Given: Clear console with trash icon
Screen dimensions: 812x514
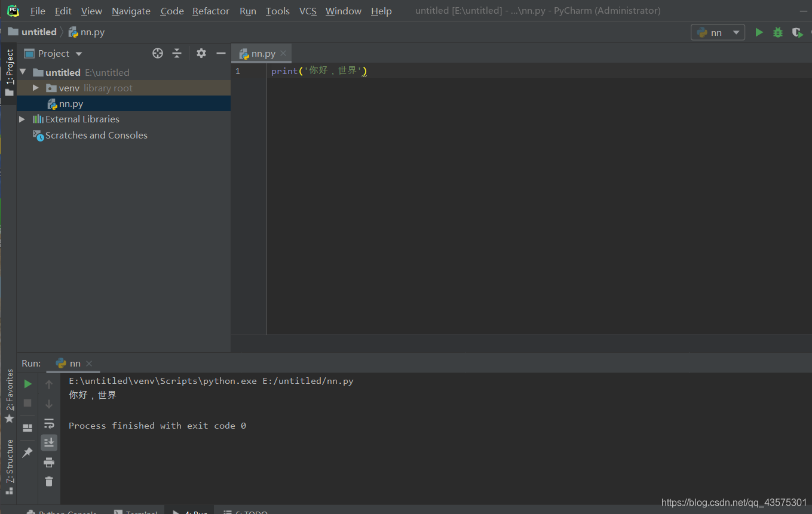Looking at the screenshot, I should pyautogui.click(x=49, y=481).
